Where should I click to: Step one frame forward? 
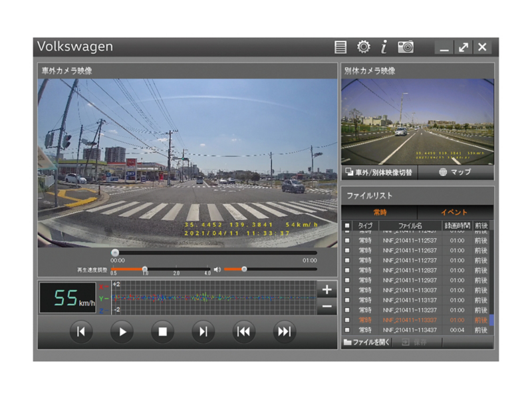tap(203, 331)
